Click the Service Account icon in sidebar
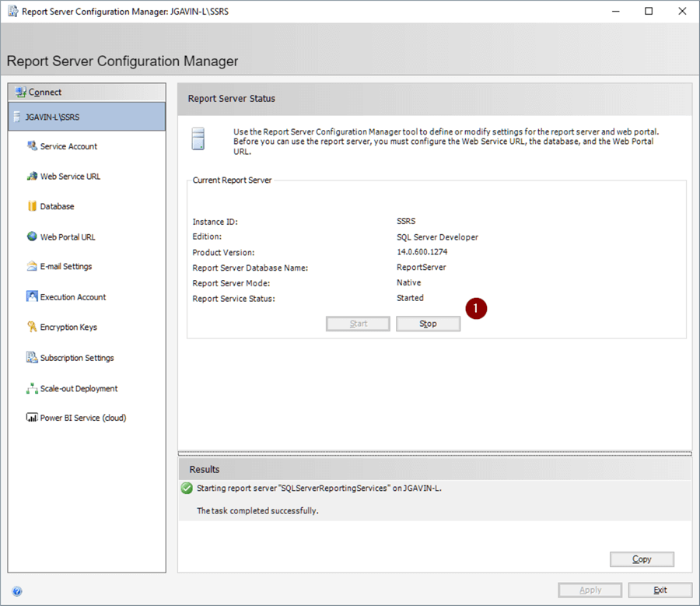The width and height of the screenshot is (700, 606). coord(32,146)
